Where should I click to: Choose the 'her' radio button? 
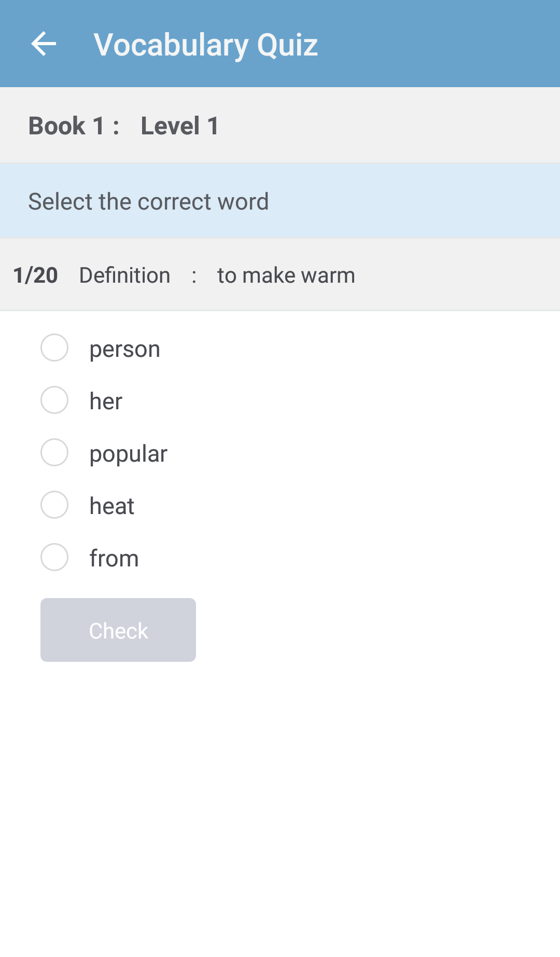click(54, 400)
